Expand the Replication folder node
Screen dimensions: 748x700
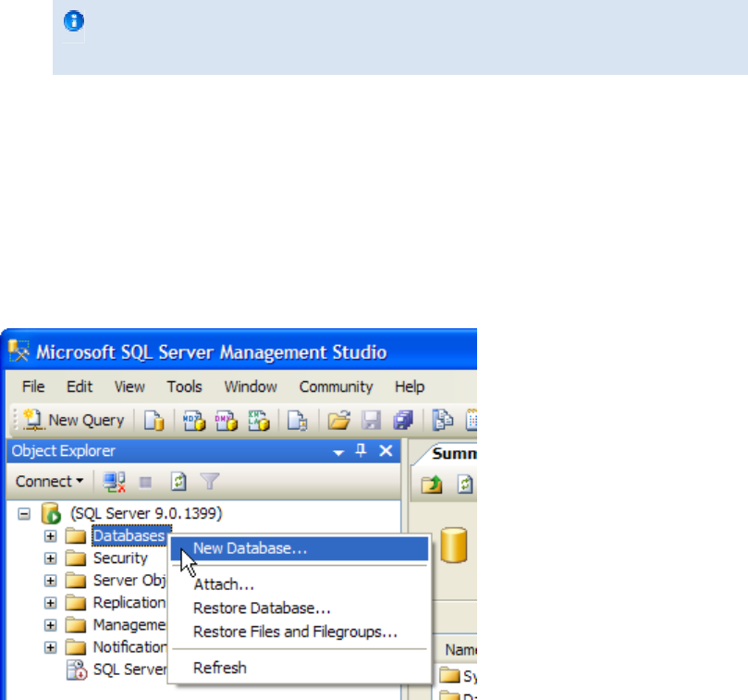coord(50,603)
